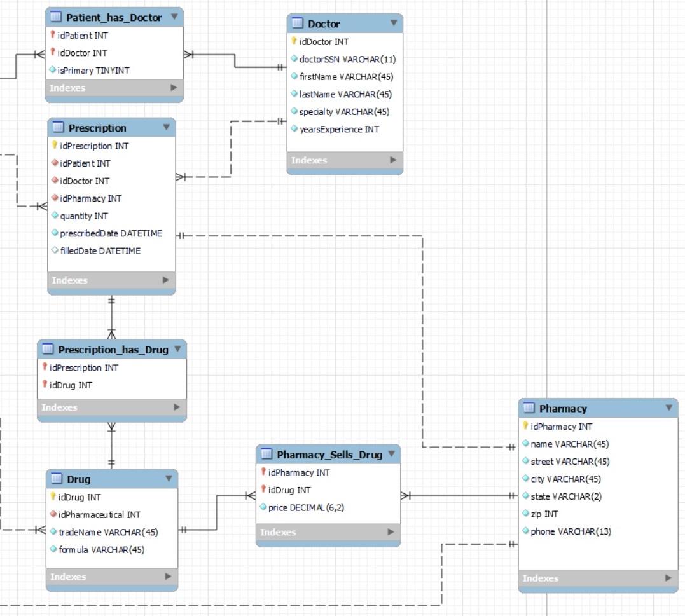The height and width of the screenshot is (616, 685).
Task: Click the Prescription table title text
Action: pos(97,128)
